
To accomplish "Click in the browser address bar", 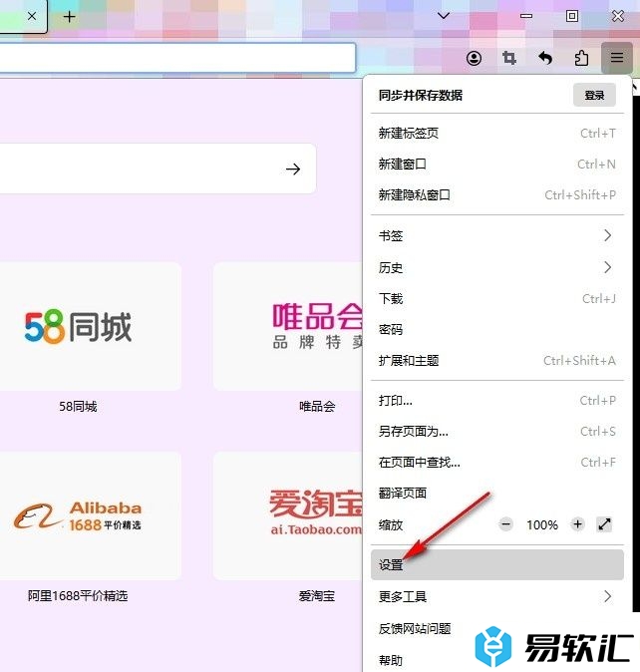I will pyautogui.click(x=177, y=58).
